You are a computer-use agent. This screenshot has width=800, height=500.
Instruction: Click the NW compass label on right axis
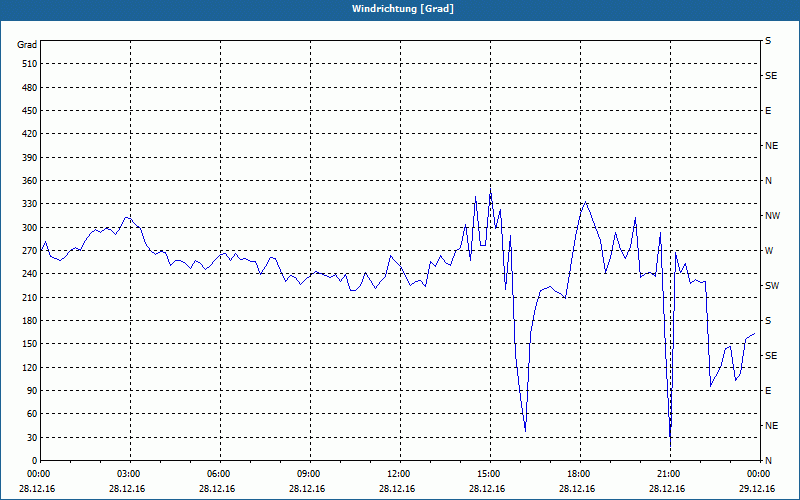pos(772,216)
